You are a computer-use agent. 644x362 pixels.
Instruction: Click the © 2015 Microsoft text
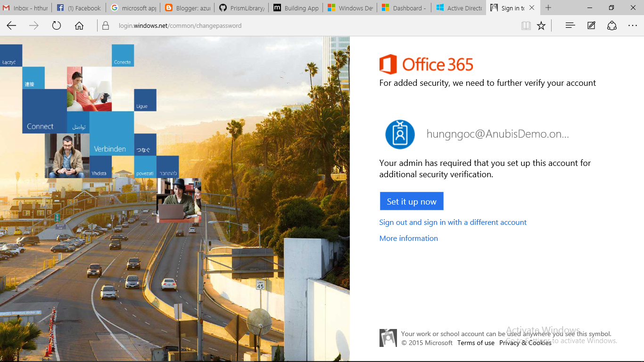click(x=427, y=343)
